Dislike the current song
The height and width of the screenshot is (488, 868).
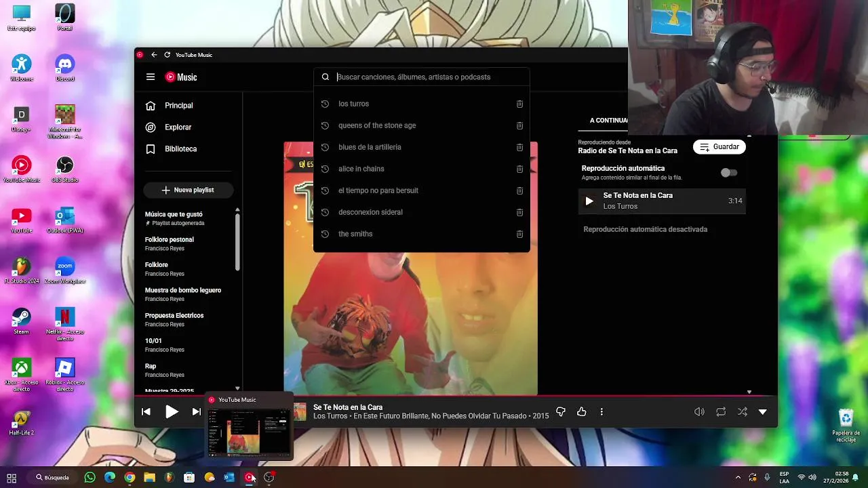pyautogui.click(x=561, y=411)
